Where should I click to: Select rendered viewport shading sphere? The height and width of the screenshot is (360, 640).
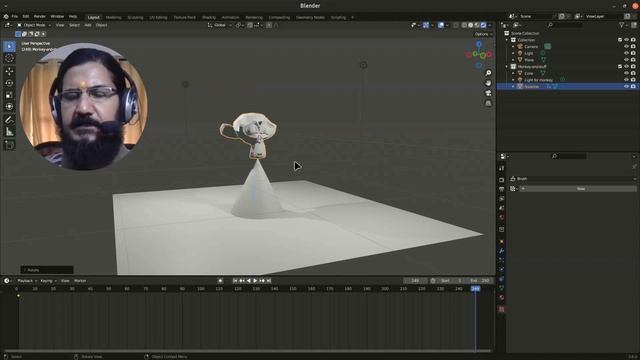483,25
